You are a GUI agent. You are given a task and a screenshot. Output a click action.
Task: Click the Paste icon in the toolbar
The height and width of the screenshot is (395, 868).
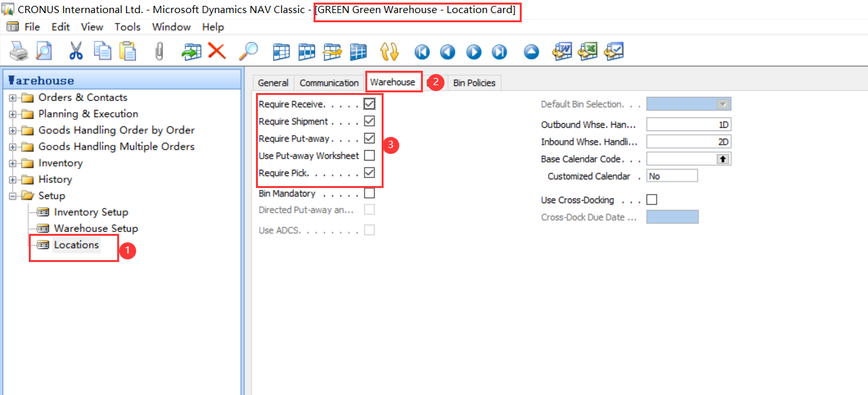pyautogui.click(x=128, y=51)
